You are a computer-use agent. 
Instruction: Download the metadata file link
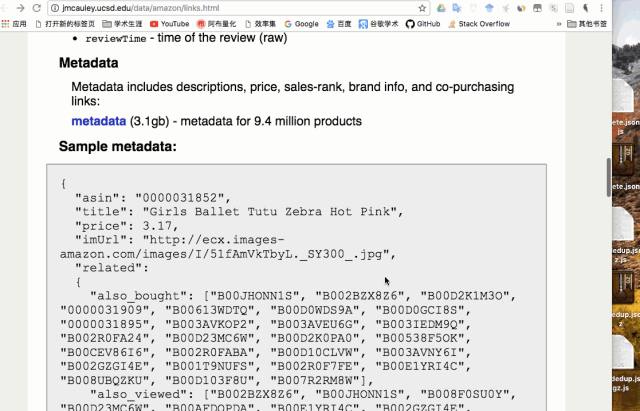click(98, 121)
